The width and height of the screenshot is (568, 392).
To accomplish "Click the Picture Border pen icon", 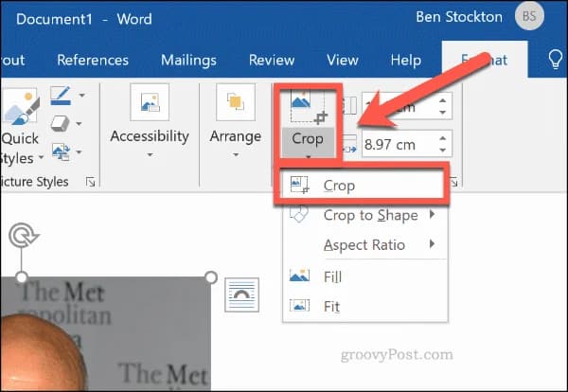I will 61,96.
